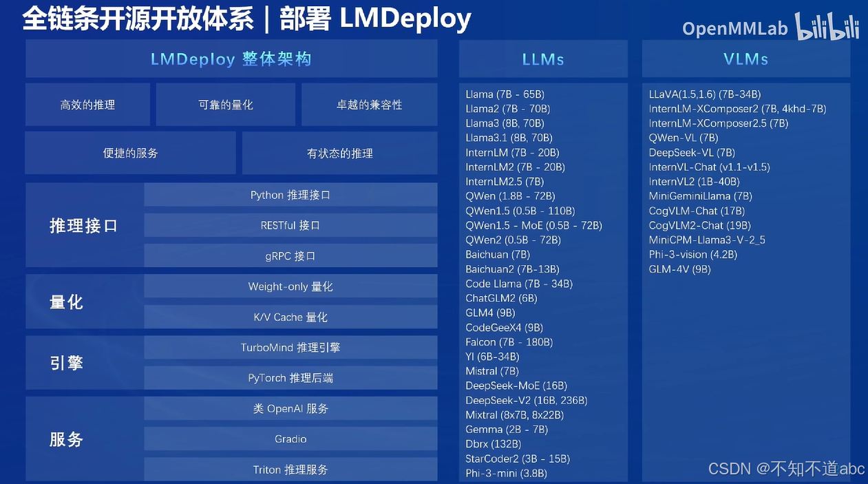Click the Weight-only 量化 row

click(290, 286)
